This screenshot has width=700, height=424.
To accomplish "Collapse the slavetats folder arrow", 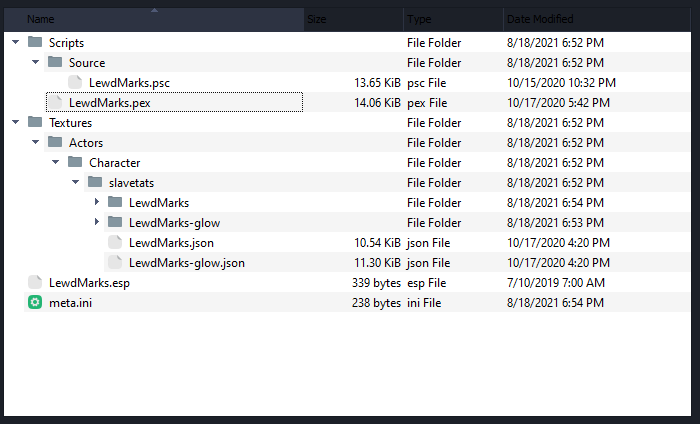I will [76, 182].
